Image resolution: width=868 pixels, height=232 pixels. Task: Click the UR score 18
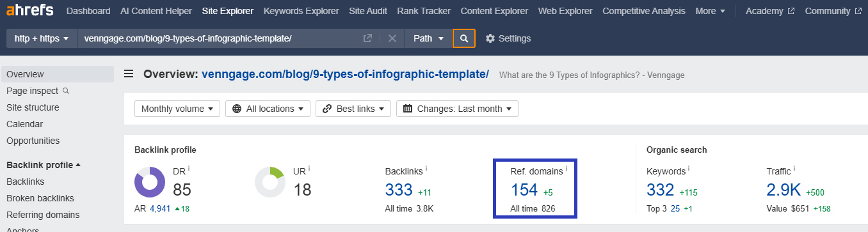pyautogui.click(x=302, y=190)
